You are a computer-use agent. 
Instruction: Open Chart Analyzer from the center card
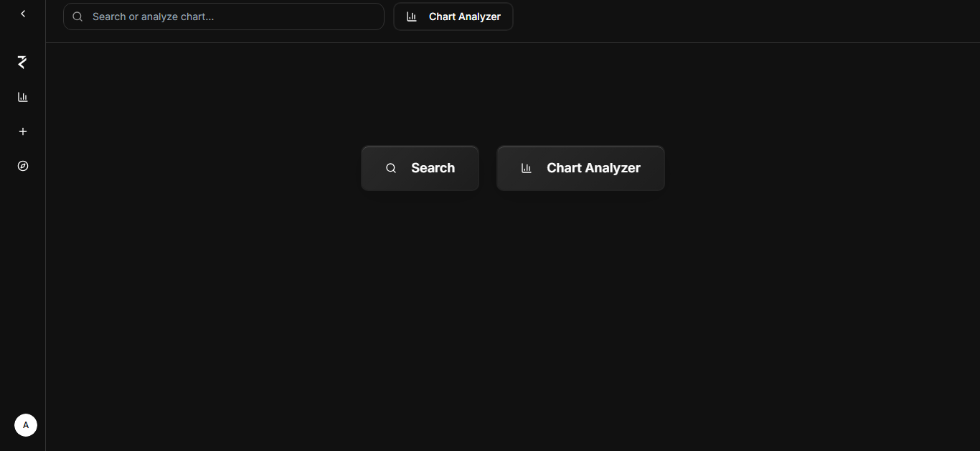[580, 168]
